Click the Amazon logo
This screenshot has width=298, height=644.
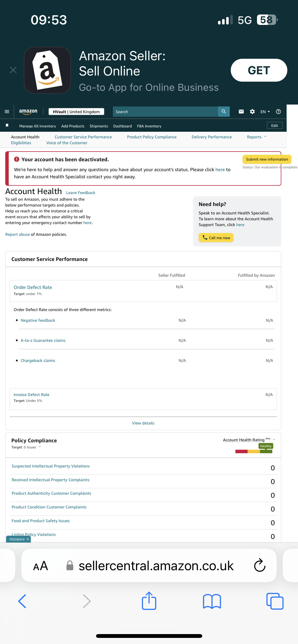pyautogui.click(x=28, y=111)
